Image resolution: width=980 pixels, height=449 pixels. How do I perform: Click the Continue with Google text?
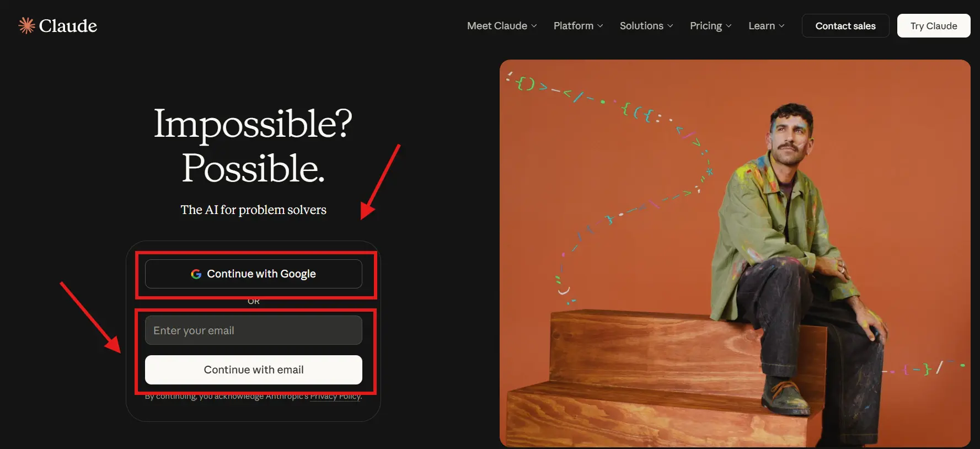point(261,274)
